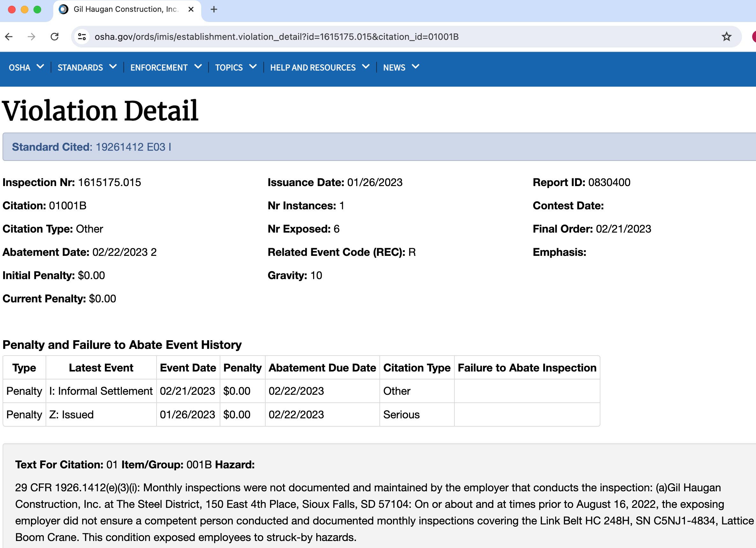Expand the HELP AND RESOURCES chevron
The height and width of the screenshot is (548, 756).
point(366,67)
